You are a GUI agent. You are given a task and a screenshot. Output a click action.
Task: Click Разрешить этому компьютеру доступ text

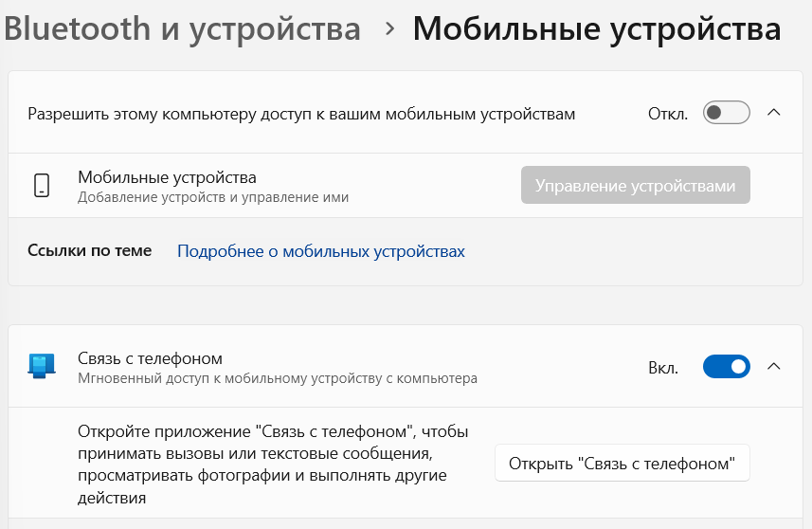pos(301,114)
